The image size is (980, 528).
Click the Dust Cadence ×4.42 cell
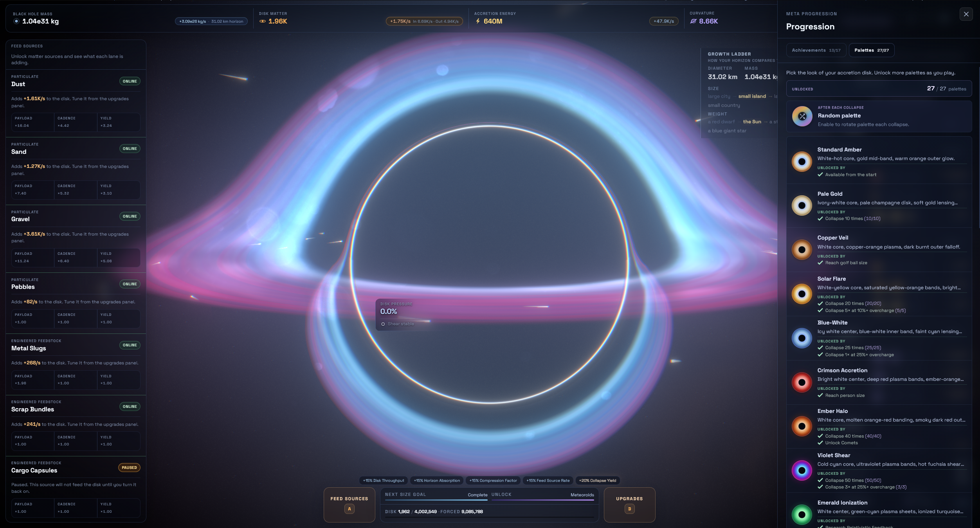pyautogui.click(x=76, y=122)
